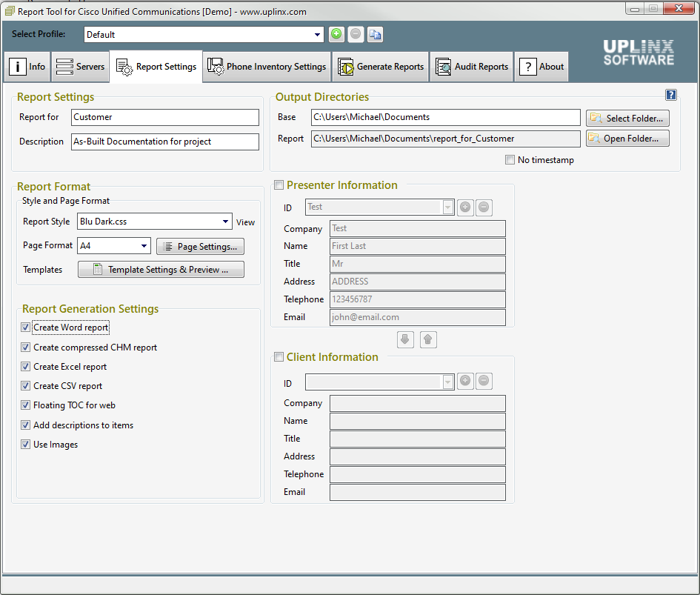The image size is (700, 595).
Task: Open the About tab
Action: click(541, 67)
